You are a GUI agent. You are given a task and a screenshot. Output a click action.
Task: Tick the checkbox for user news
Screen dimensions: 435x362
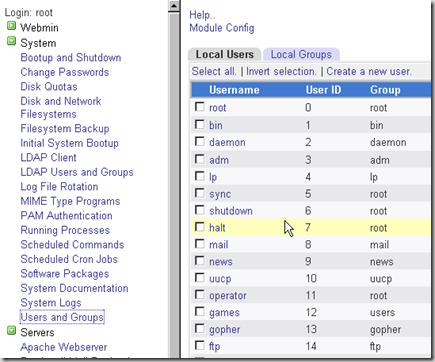(200, 261)
